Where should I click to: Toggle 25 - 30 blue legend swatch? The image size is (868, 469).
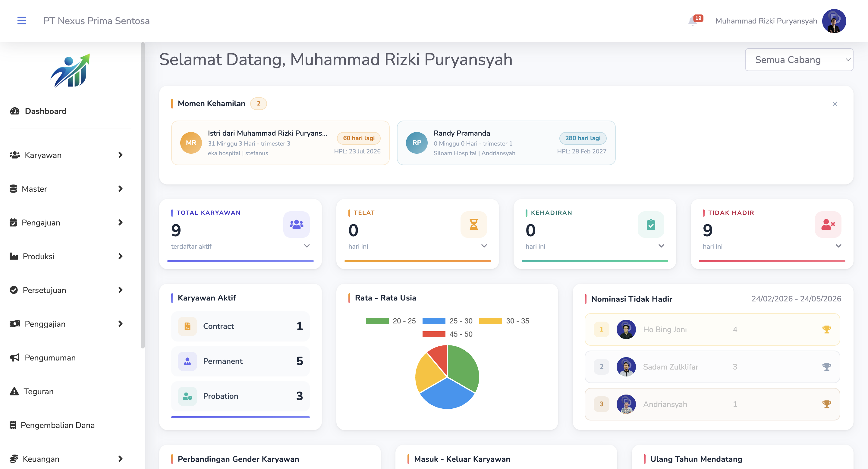tap(434, 321)
